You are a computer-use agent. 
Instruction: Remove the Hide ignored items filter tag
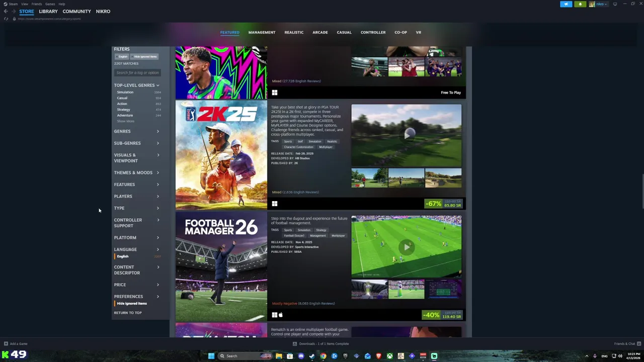pyautogui.click(x=144, y=56)
